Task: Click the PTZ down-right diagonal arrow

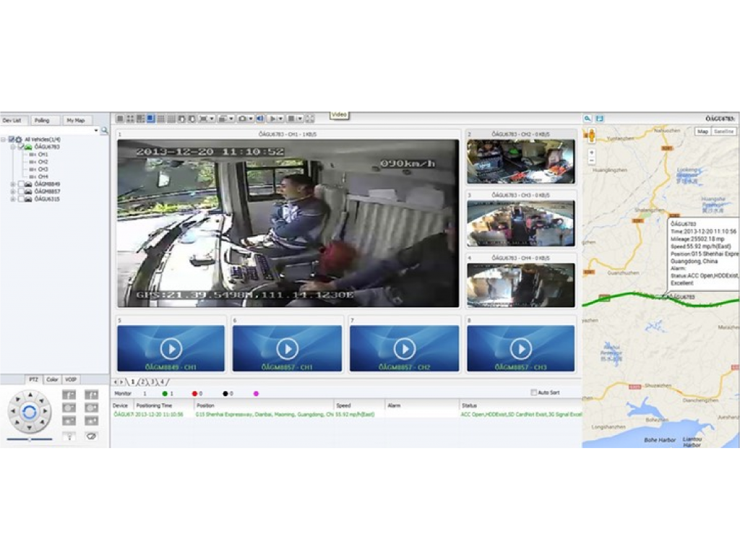Action: point(41,423)
